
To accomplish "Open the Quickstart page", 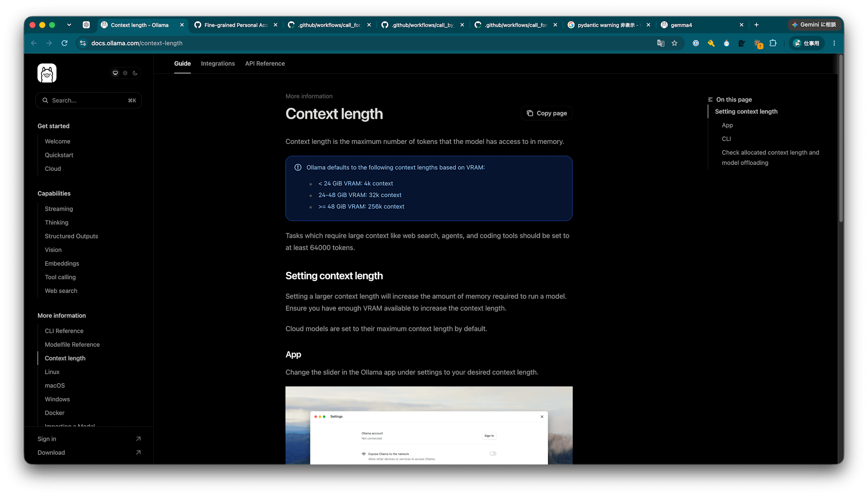I will (x=59, y=155).
